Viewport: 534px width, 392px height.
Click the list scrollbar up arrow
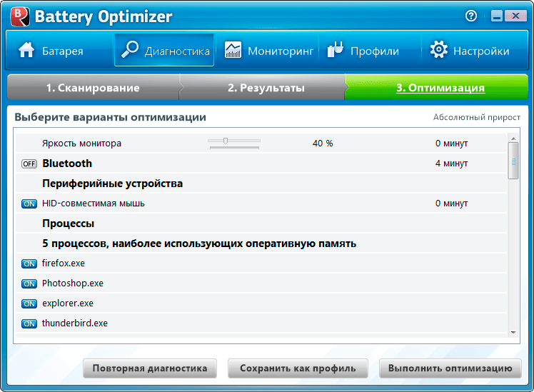click(513, 139)
